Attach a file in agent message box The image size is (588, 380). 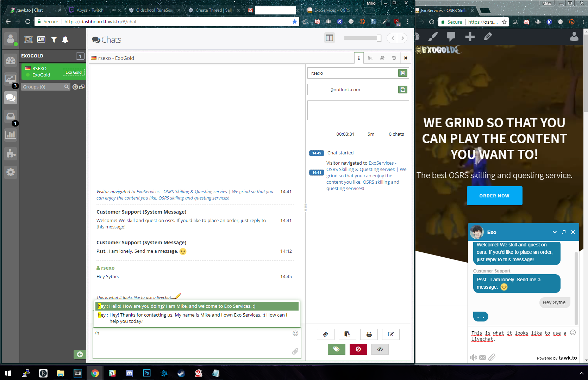[295, 351]
